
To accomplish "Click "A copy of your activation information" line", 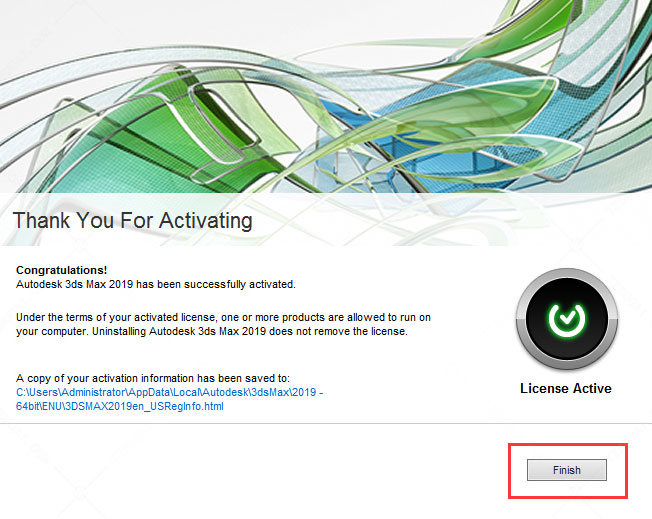I will click(153, 378).
